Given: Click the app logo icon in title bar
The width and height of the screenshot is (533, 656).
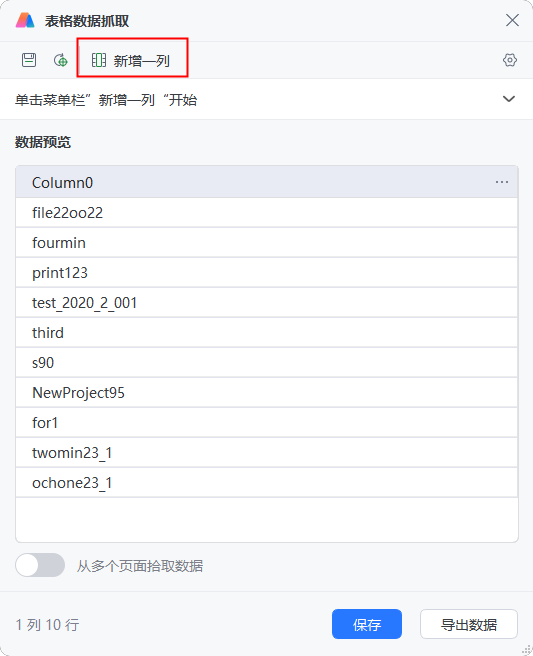Looking at the screenshot, I should coord(25,20).
